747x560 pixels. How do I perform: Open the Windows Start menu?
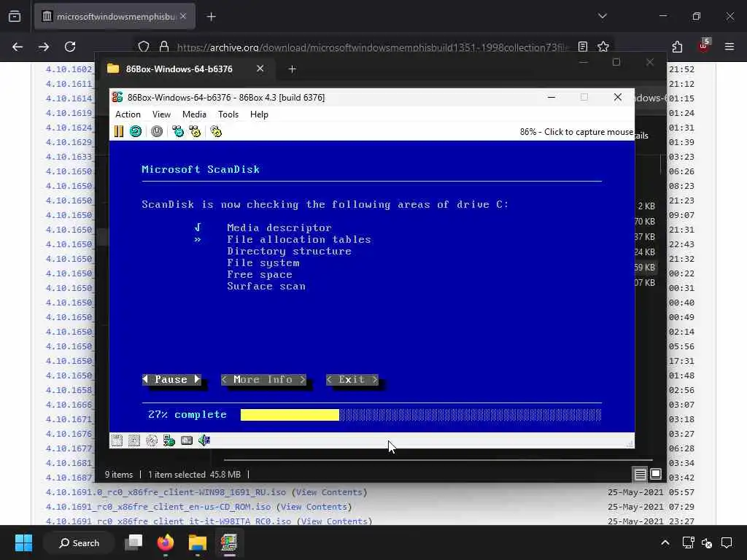click(23, 542)
